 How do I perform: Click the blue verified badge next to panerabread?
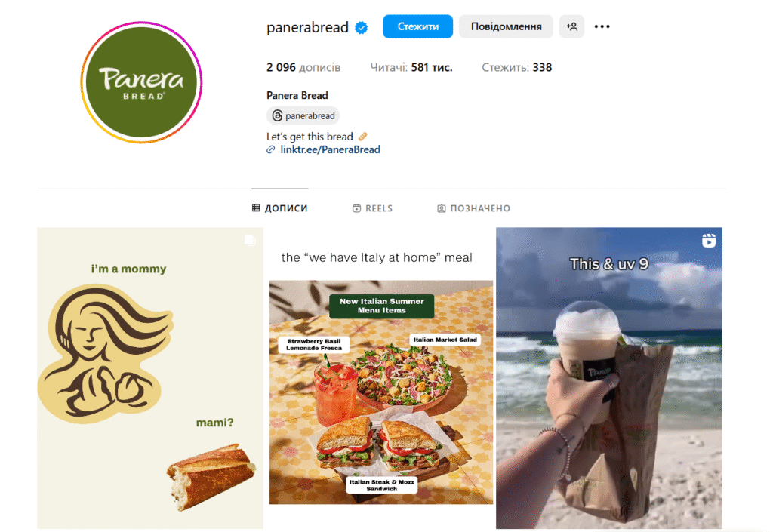[x=362, y=28]
